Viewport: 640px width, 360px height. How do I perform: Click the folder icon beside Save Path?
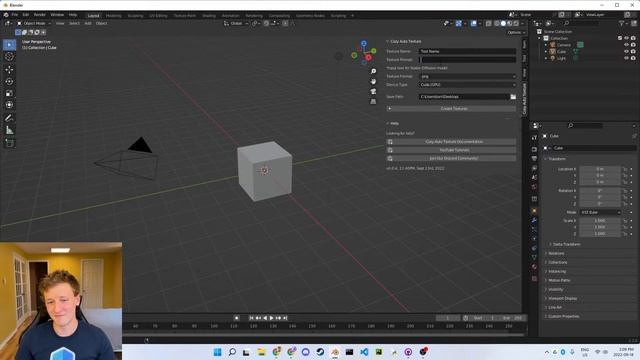point(513,97)
